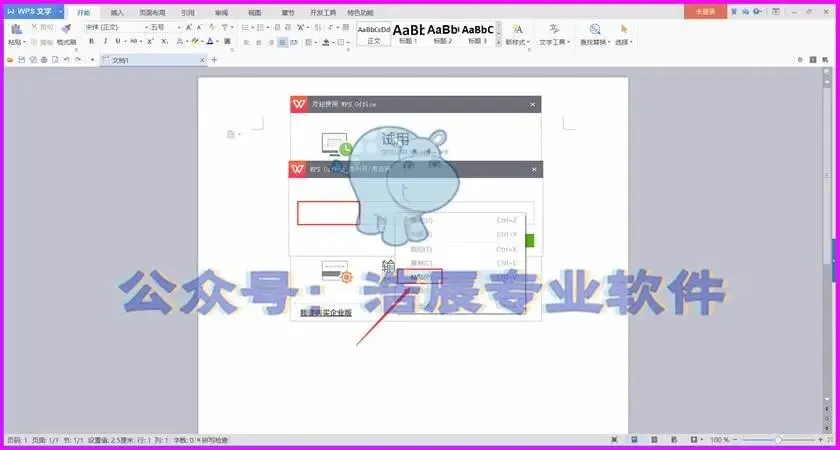Click the Select cursor icon
This screenshot has width=840, height=450.
click(x=624, y=29)
